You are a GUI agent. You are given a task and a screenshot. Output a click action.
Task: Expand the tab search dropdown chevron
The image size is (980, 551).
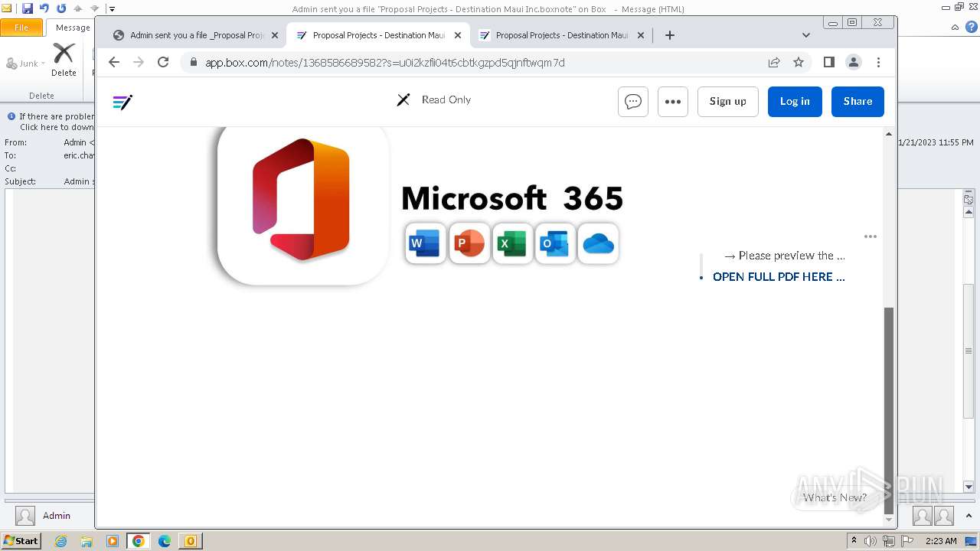point(806,35)
